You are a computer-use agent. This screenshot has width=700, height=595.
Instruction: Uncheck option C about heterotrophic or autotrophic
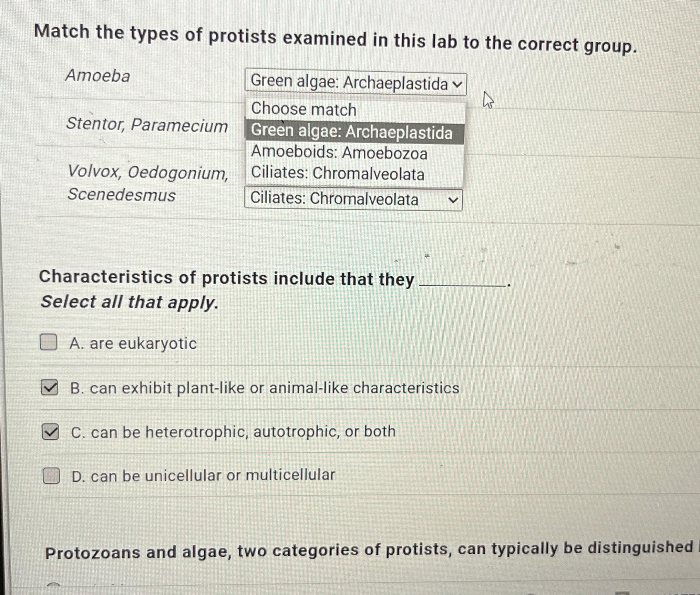tap(50, 432)
